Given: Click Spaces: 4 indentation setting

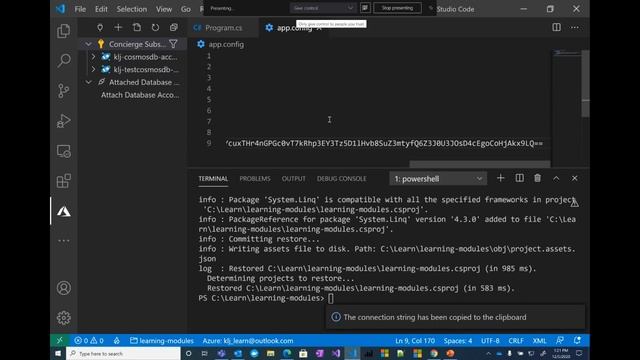Looking at the screenshot, I should click(458, 340).
